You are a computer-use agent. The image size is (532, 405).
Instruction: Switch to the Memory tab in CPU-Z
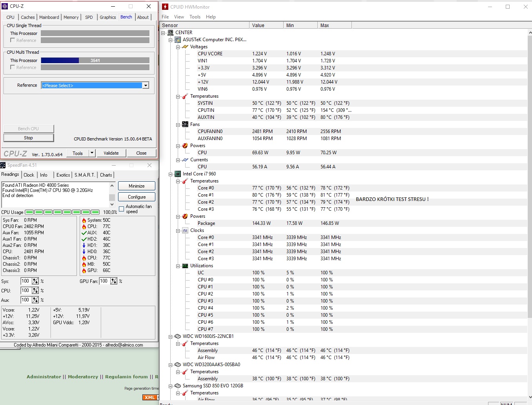point(71,17)
